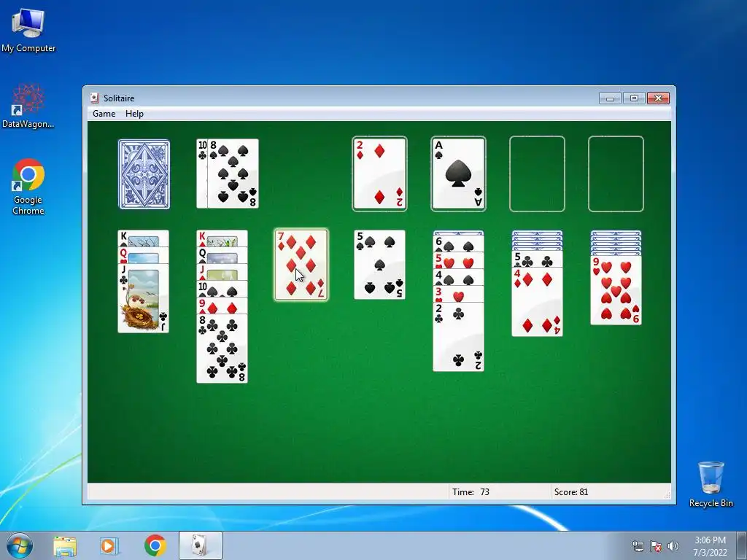747x560 pixels.
Task: Select the 5 of spades card
Action: click(x=379, y=265)
